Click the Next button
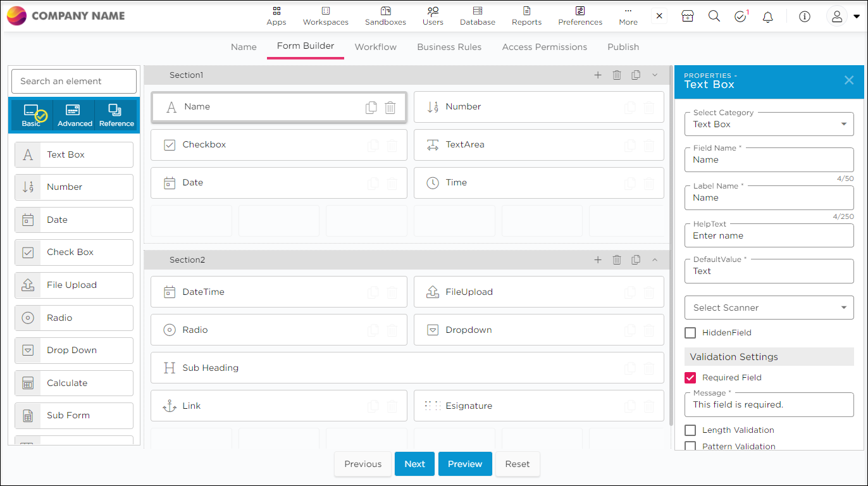Screen dimensions: 868x486 click(x=414, y=464)
